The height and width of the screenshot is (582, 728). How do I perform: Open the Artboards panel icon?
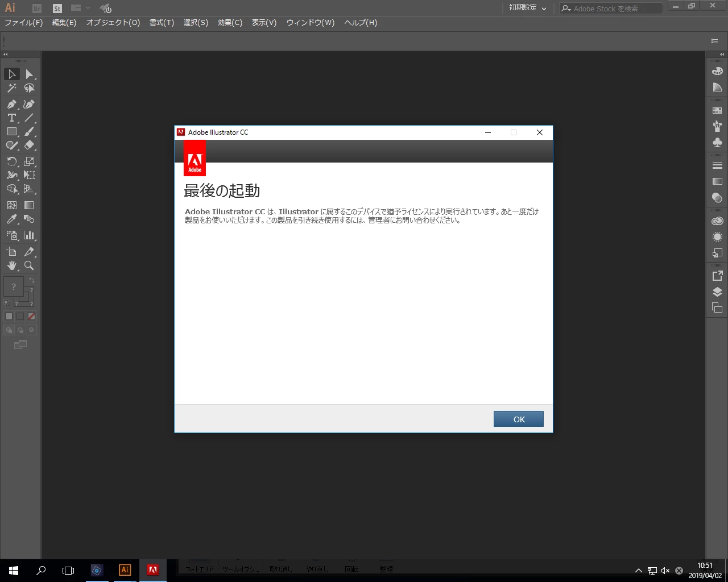(717, 308)
